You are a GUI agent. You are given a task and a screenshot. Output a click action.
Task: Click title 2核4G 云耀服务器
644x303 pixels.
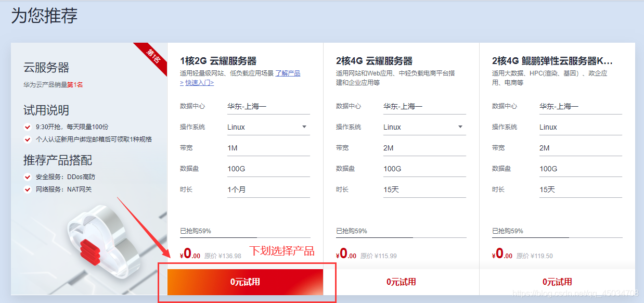[x=375, y=61]
